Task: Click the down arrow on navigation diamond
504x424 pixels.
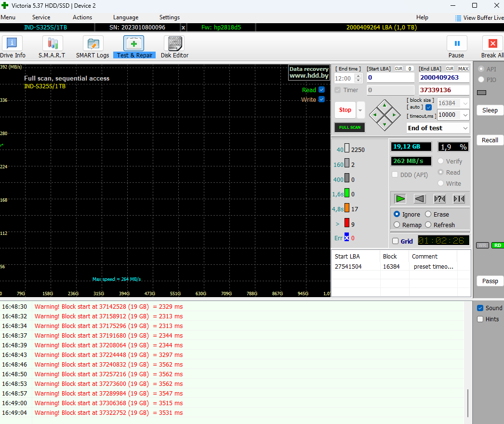Action: coord(385,124)
